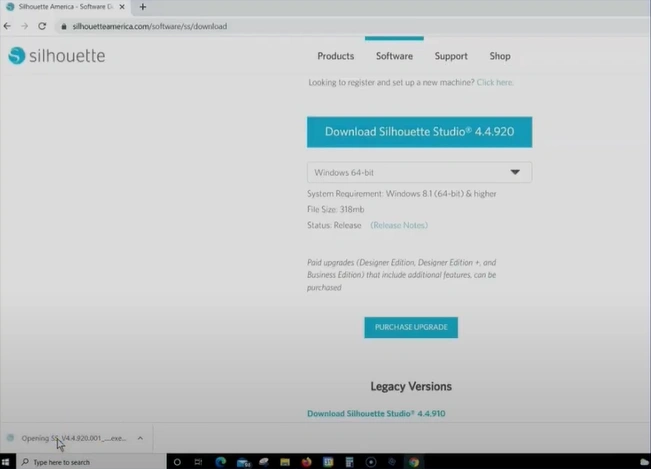Switch to Chrome in the taskbar
This screenshot has width=651, height=469.
pyautogui.click(x=414, y=462)
